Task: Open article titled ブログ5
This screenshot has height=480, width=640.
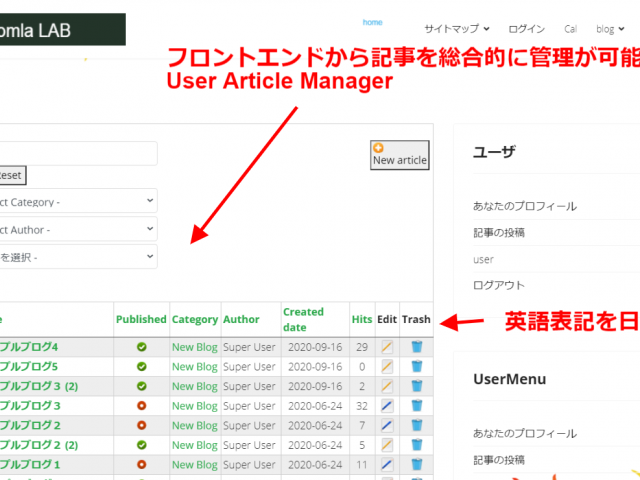Action: (29, 367)
